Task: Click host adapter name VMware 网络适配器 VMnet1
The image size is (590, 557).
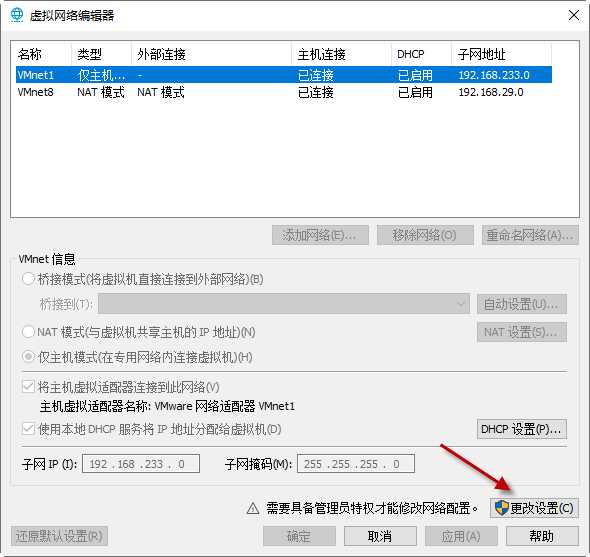Action: click(225, 406)
